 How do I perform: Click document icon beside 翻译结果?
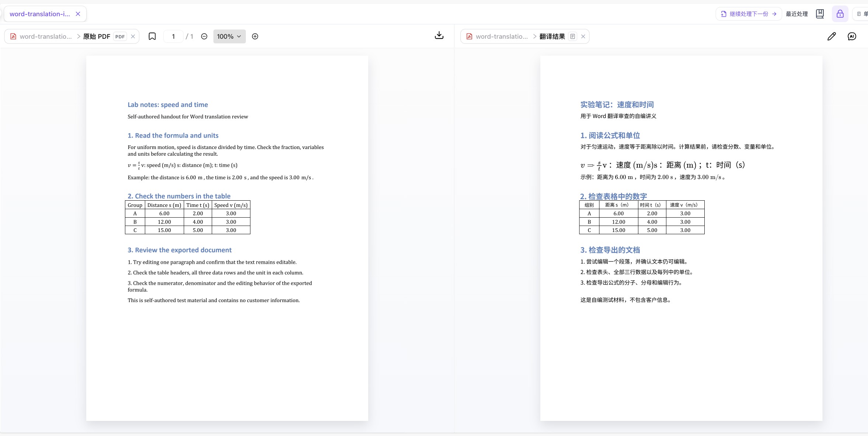572,37
